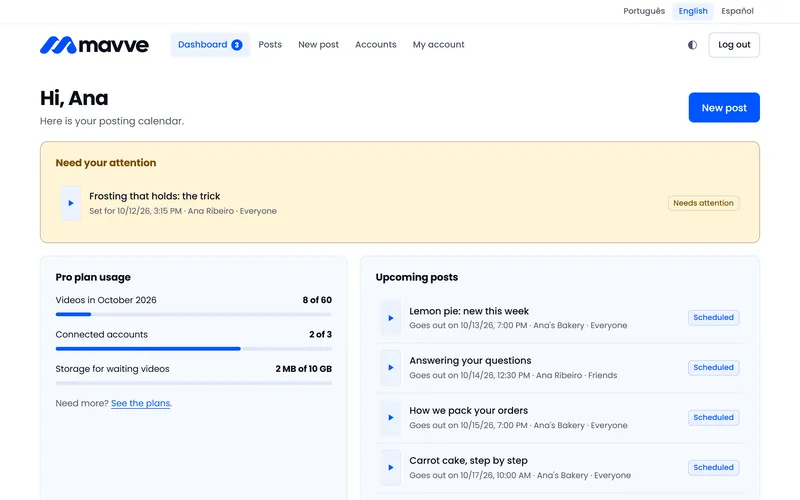Open the play thumbnail for Answering your questions
The width and height of the screenshot is (800, 500).
(x=391, y=367)
